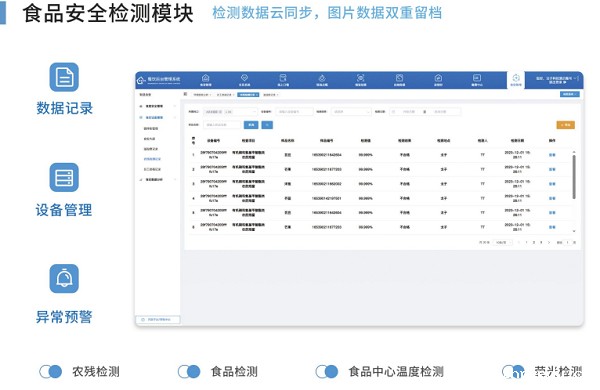Click the sidebar collapse icon beside tabs

tap(185, 94)
